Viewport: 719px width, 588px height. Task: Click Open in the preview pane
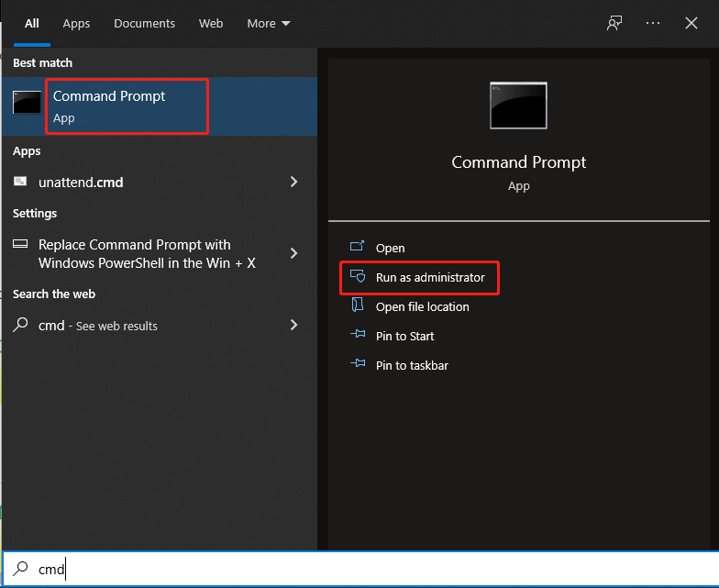(391, 248)
